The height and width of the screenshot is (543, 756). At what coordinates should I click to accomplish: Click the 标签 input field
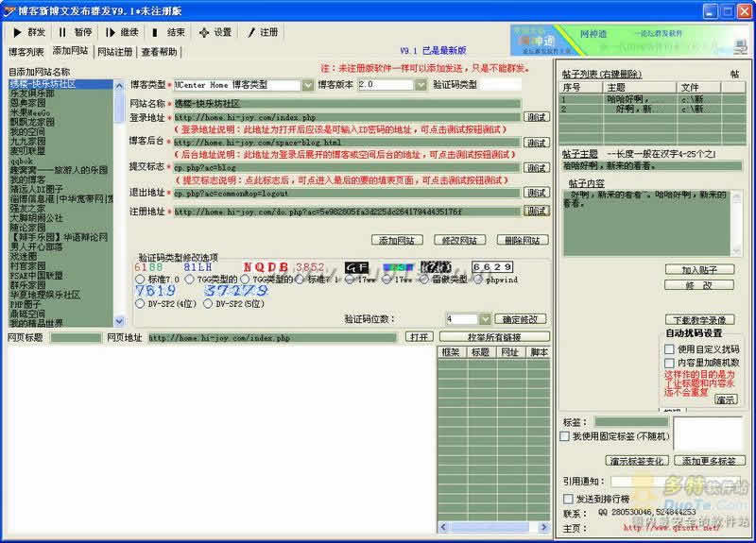(x=630, y=422)
